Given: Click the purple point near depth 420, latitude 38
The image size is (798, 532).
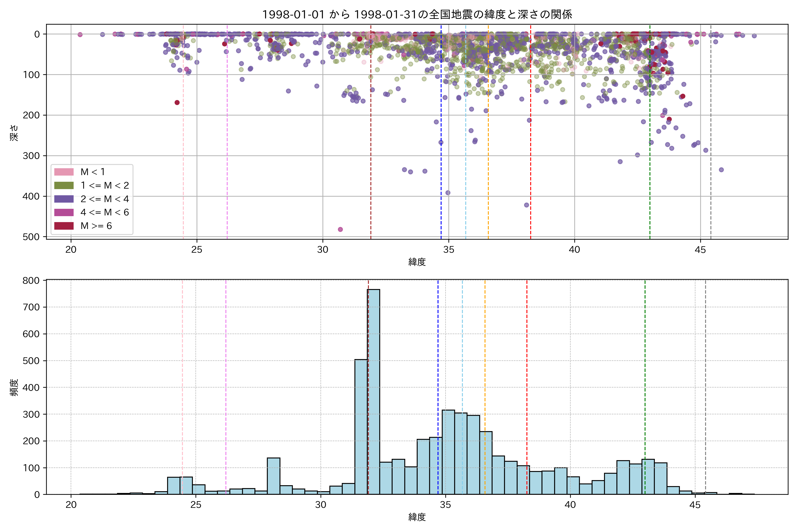Looking at the screenshot, I should [527, 205].
